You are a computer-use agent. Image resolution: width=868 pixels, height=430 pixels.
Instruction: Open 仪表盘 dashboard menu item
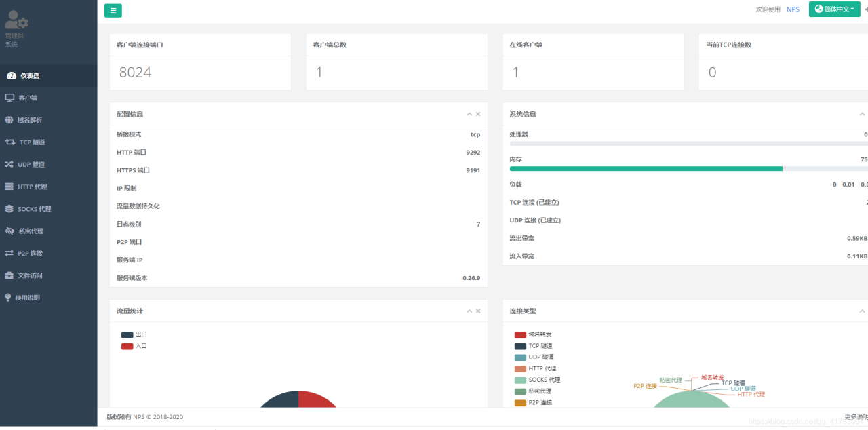[49, 76]
